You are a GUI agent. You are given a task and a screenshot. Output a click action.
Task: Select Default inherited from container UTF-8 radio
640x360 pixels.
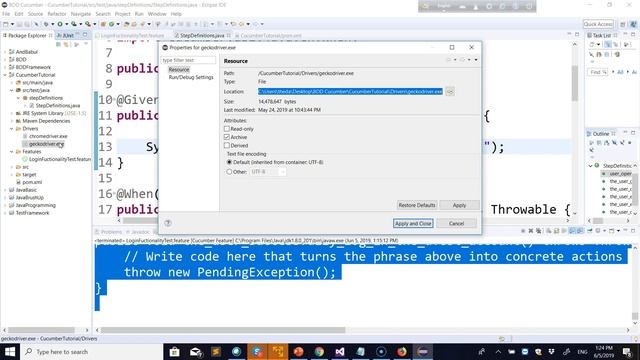click(229, 162)
